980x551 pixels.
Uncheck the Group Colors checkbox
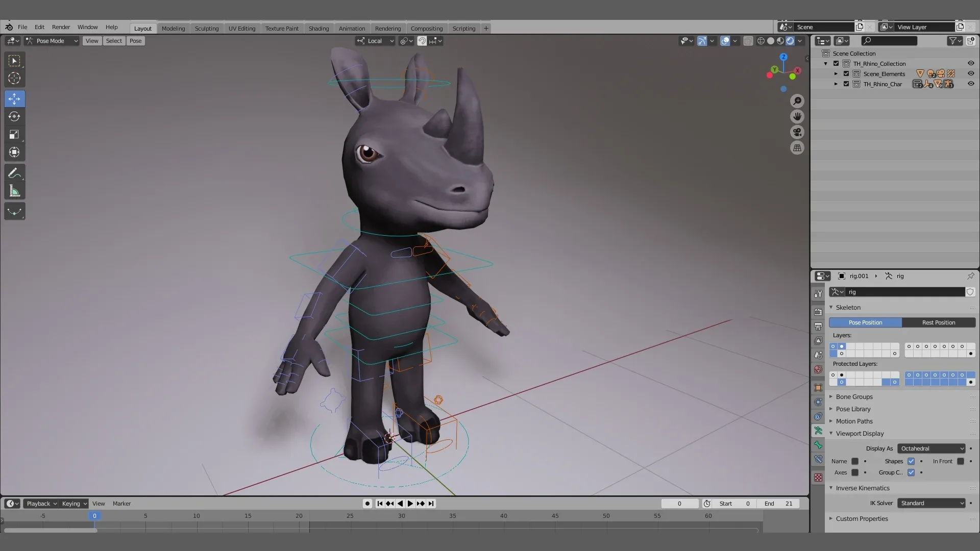911,472
